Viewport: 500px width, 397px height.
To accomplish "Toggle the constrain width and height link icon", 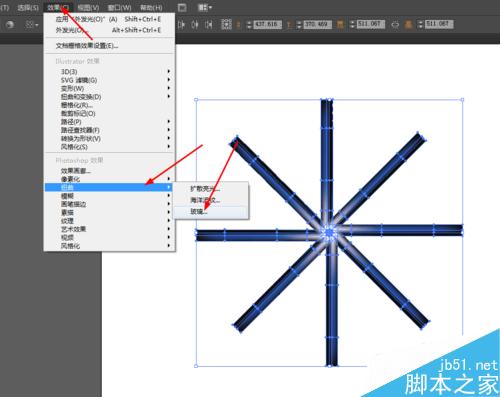I will pyautogui.click(x=395, y=24).
